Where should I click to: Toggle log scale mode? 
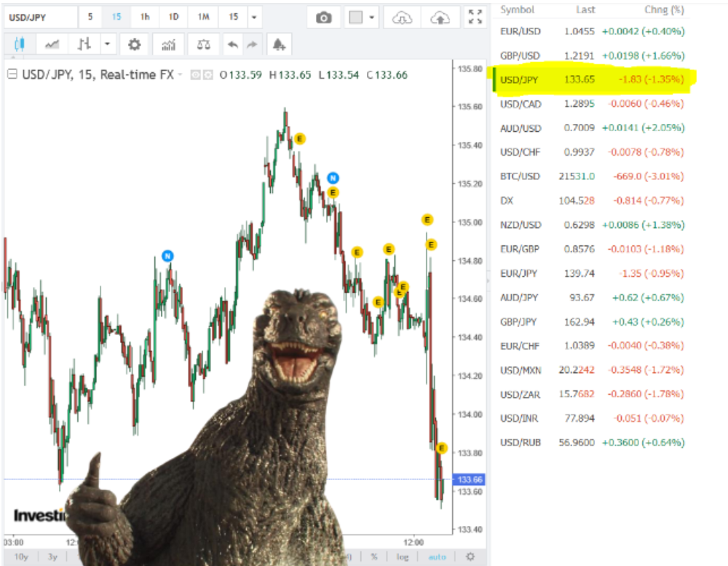pyautogui.click(x=403, y=557)
